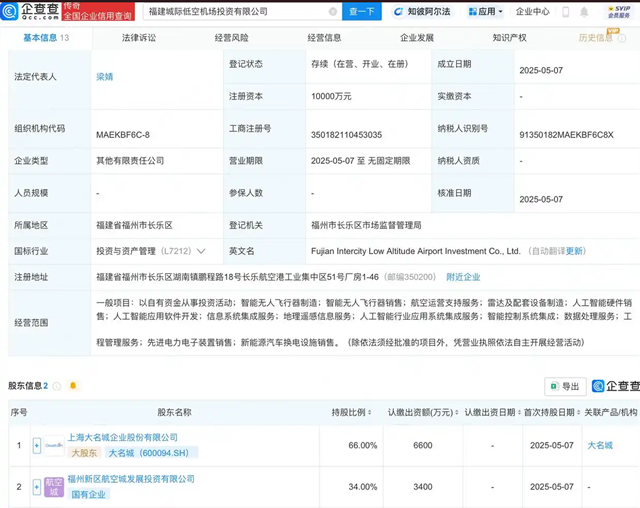Switch to 知识产权 tab
The width and height of the screenshot is (640, 508).
(x=509, y=38)
